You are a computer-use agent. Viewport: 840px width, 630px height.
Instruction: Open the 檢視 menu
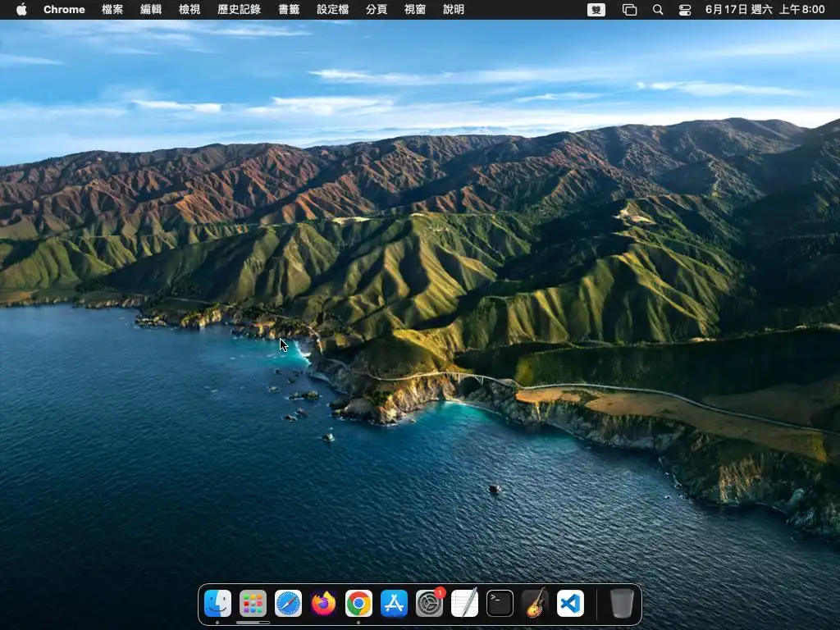pos(189,10)
